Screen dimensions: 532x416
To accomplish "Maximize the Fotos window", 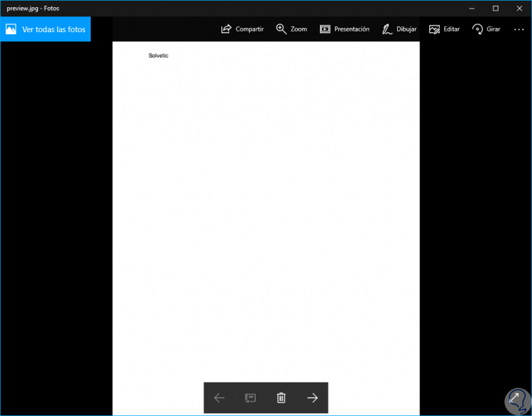I will coord(496,9).
